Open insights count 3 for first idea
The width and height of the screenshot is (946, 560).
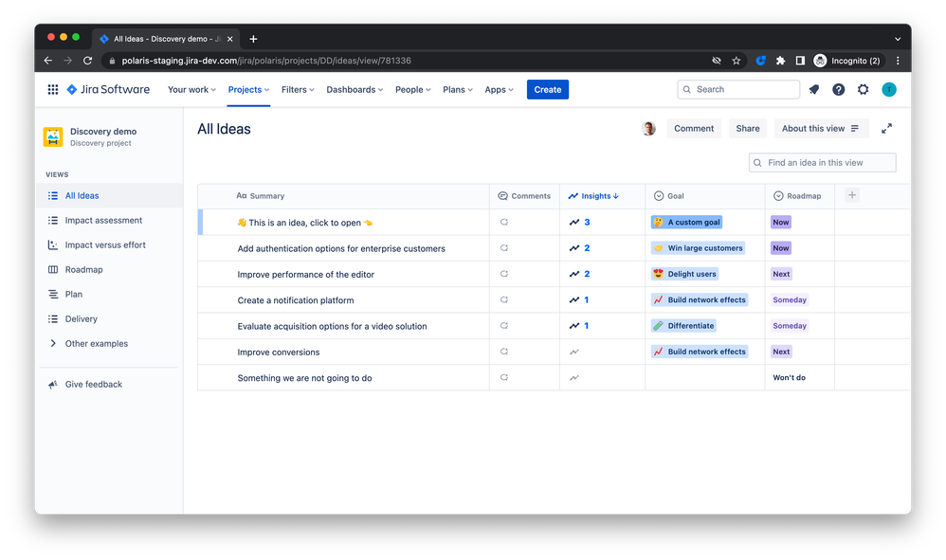(x=580, y=223)
